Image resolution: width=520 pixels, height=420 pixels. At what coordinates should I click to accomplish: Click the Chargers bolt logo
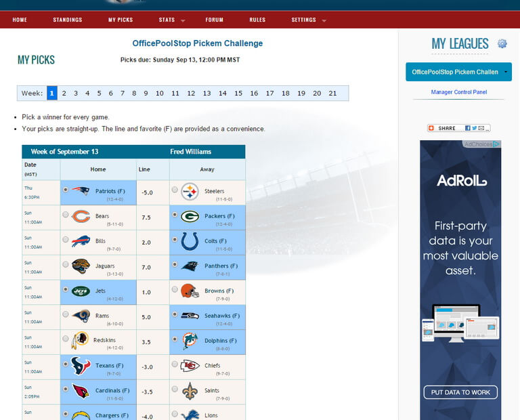pyautogui.click(x=81, y=415)
